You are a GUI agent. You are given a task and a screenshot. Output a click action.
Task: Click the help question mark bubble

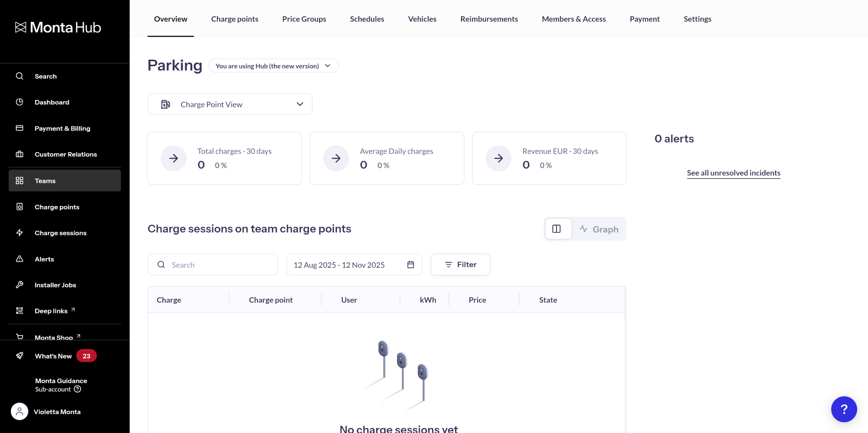844,409
